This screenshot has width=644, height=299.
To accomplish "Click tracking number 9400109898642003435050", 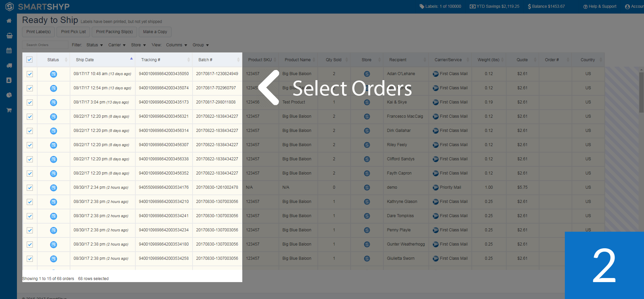I will 164,74.
